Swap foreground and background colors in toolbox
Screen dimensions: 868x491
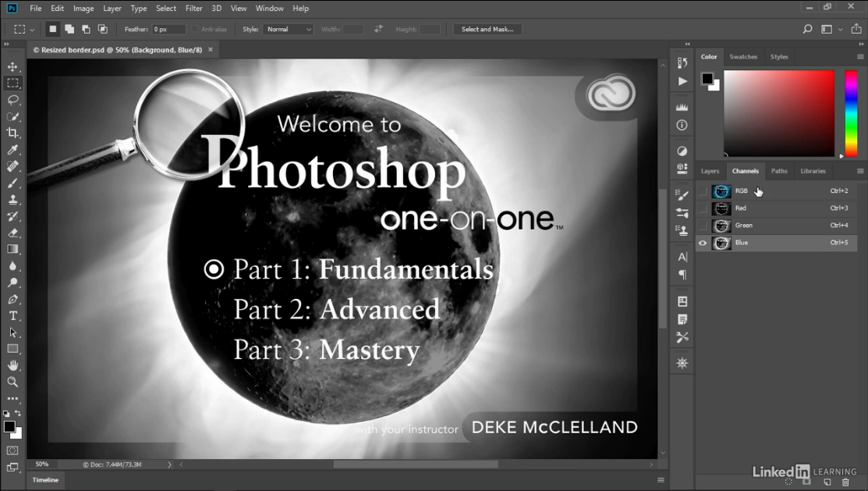coord(18,414)
